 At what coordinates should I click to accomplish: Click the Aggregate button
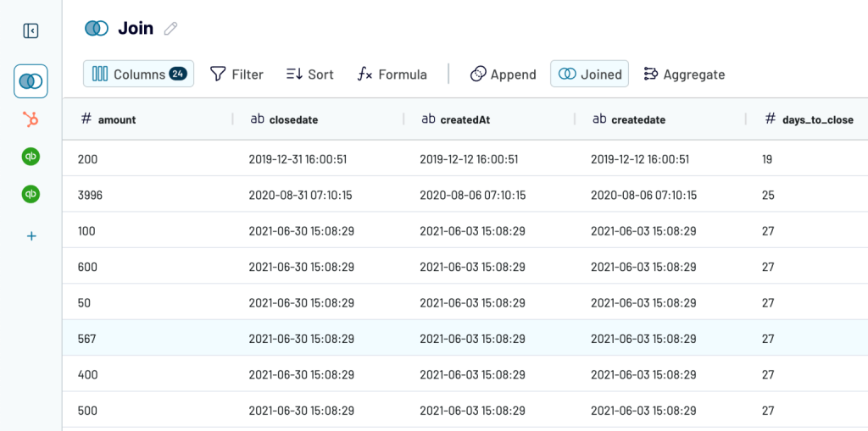pos(684,74)
